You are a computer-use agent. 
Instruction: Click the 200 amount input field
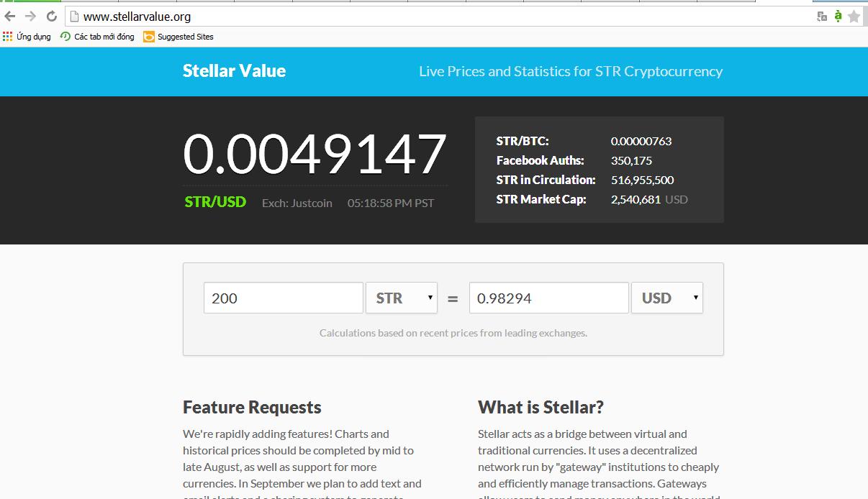pos(283,298)
